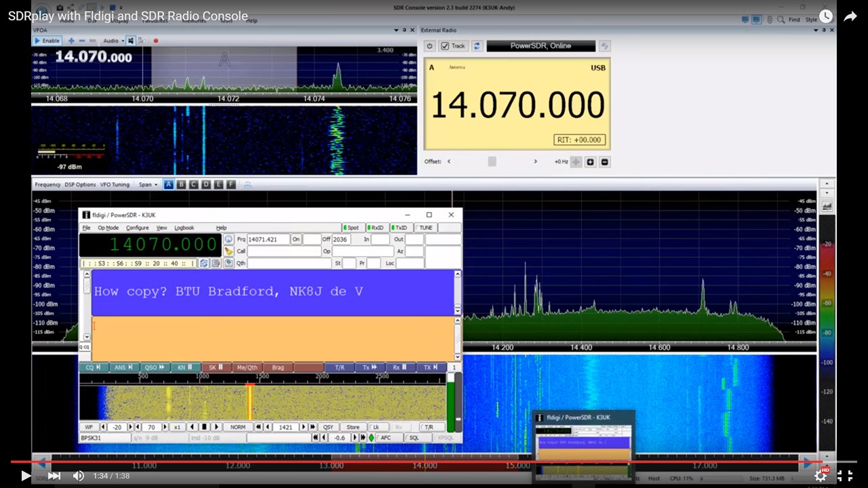Click the WF waterfall mode button
The height and width of the screenshot is (488, 868).
(89, 427)
